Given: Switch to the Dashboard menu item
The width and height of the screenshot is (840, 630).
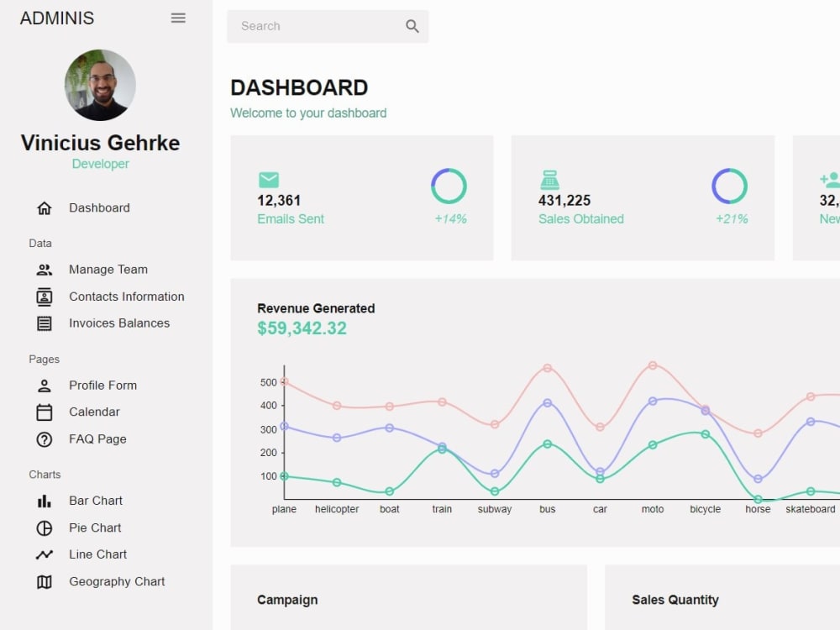Looking at the screenshot, I should [x=98, y=207].
